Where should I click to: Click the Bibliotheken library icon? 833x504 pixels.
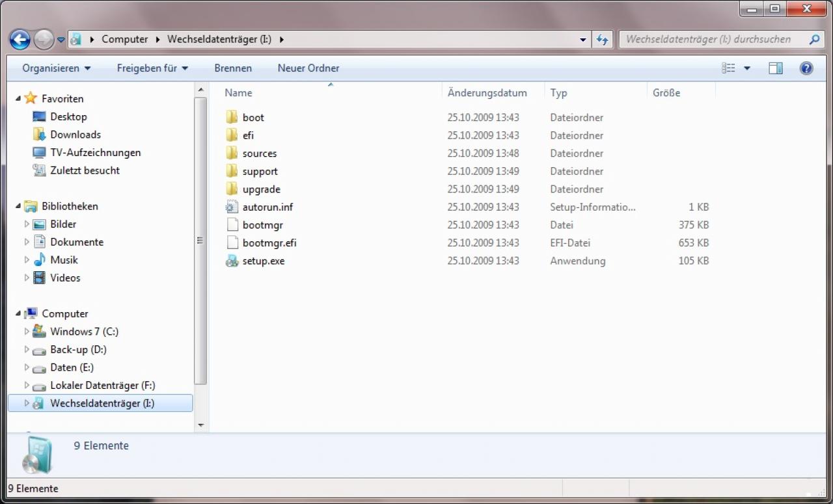pyautogui.click(x=31, y=206)
